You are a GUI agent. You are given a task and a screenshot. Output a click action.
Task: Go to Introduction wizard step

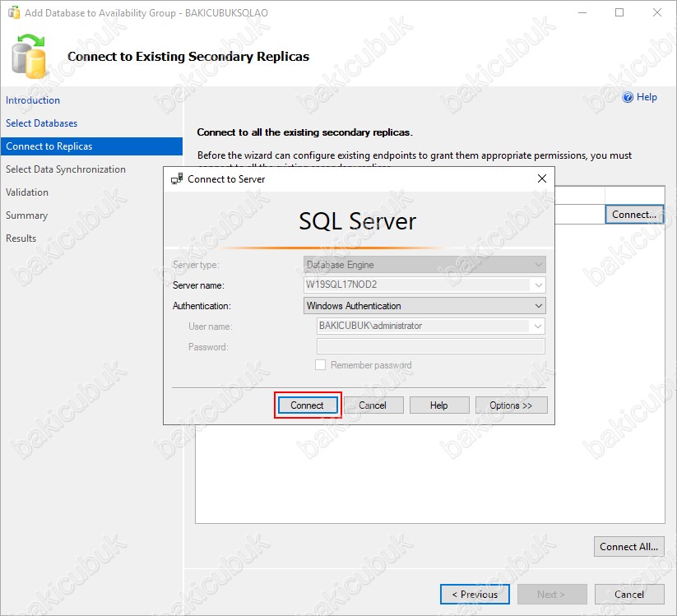[x=33, y=100]
